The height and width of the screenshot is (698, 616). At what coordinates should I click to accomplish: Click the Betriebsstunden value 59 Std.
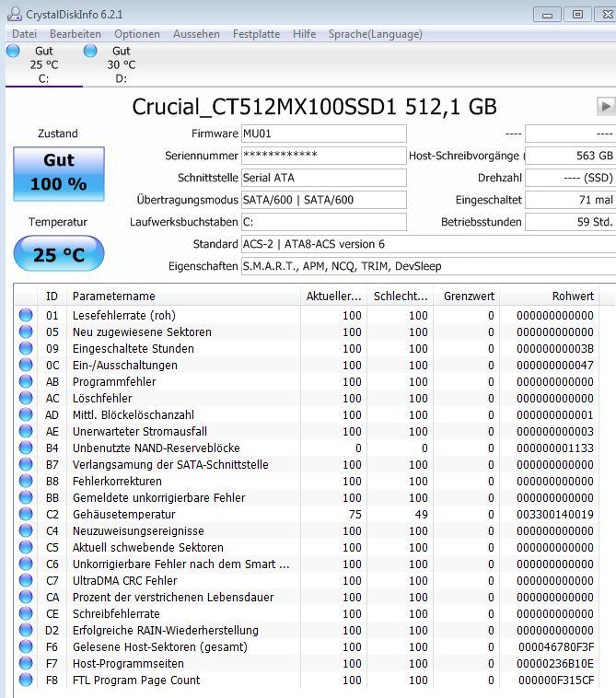click(571, 222)
